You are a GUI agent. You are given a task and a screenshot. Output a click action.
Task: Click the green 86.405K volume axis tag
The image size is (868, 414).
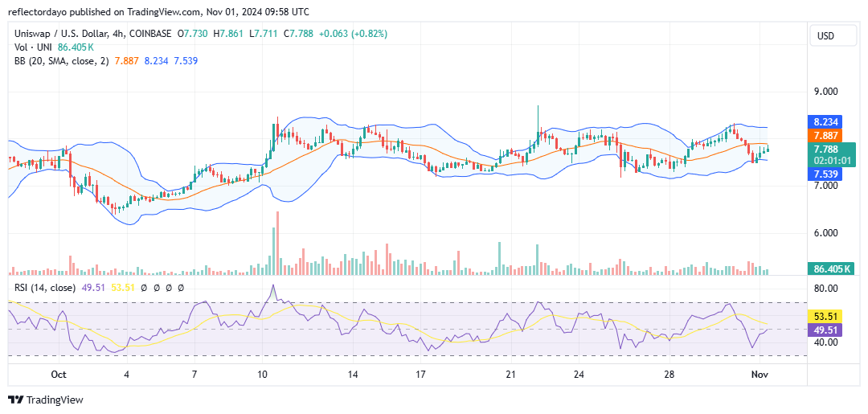[832, 269]
